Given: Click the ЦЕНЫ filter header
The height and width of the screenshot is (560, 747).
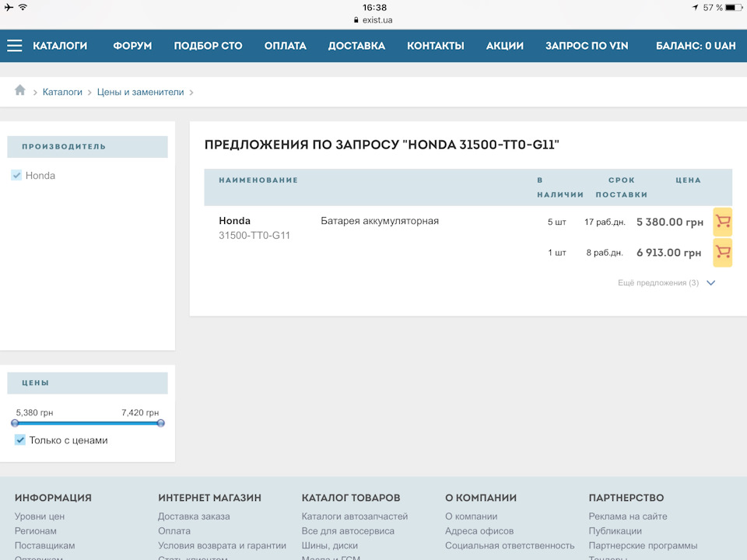Looking at the screenshot, I should click(x=88, y=383).
